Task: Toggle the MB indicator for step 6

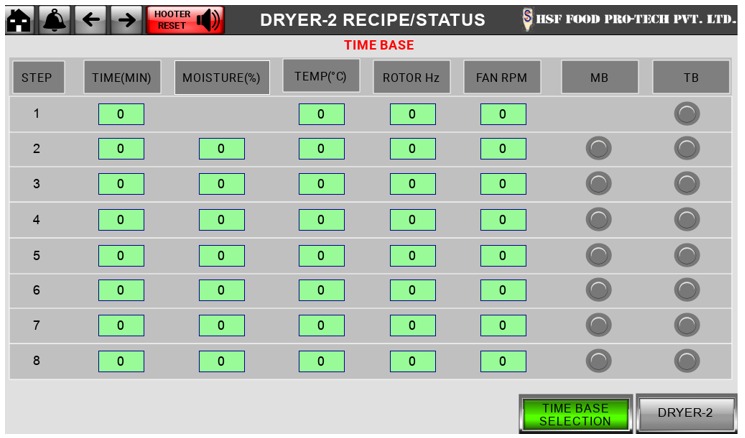Action: point(598,289)
